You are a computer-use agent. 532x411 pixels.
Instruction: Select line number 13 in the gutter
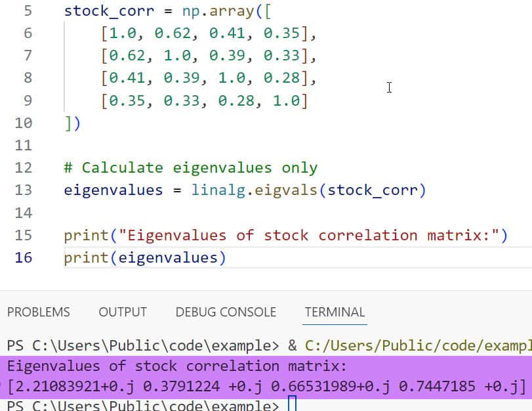click(23, 190)
